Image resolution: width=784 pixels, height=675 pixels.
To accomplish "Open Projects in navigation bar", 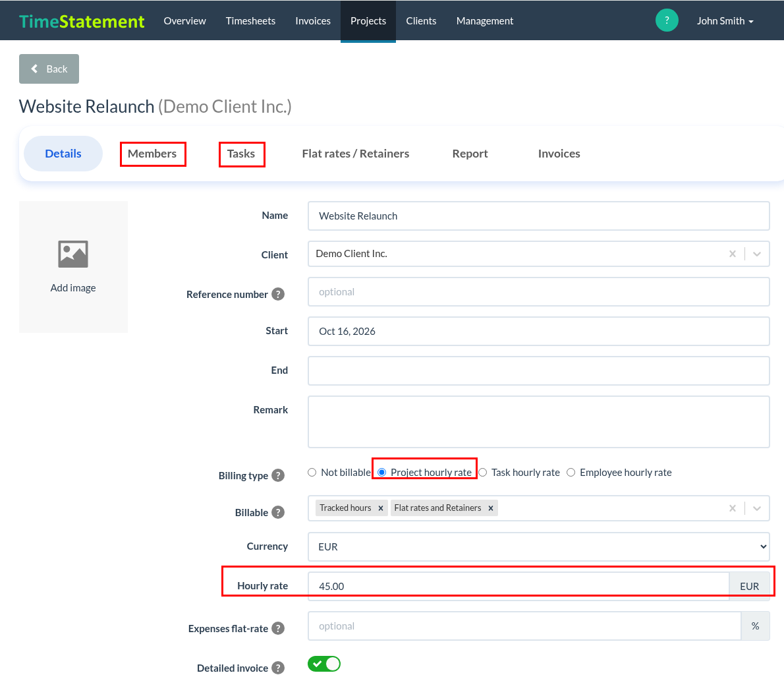I will (368, 21).
